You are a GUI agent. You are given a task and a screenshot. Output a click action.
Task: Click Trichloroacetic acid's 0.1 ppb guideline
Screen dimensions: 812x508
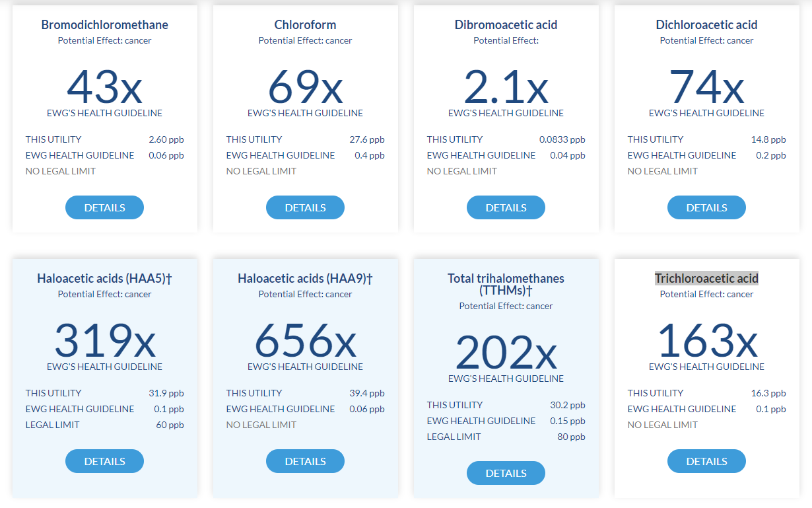click(771, 409)
